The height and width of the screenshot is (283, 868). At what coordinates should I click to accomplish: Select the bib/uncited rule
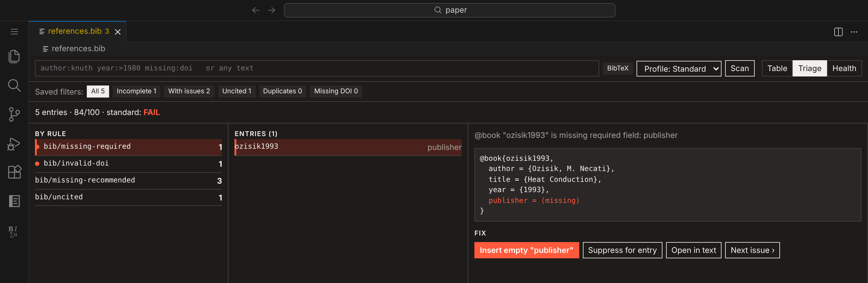click(128, 197)
